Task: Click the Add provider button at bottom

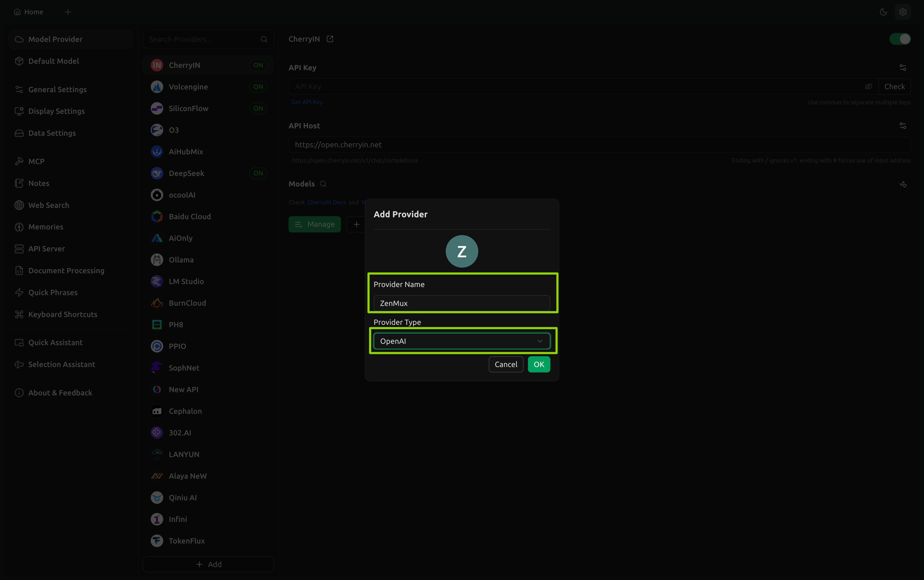Action: [x=208, y=564]
